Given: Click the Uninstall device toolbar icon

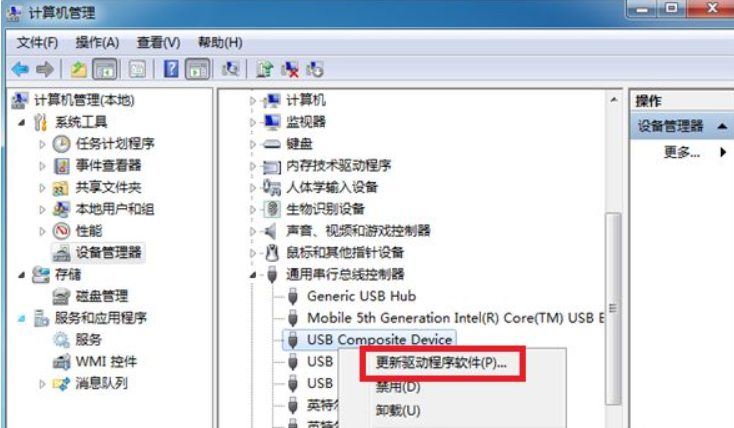Looking at the screenshot, I should tap(315, 69).
